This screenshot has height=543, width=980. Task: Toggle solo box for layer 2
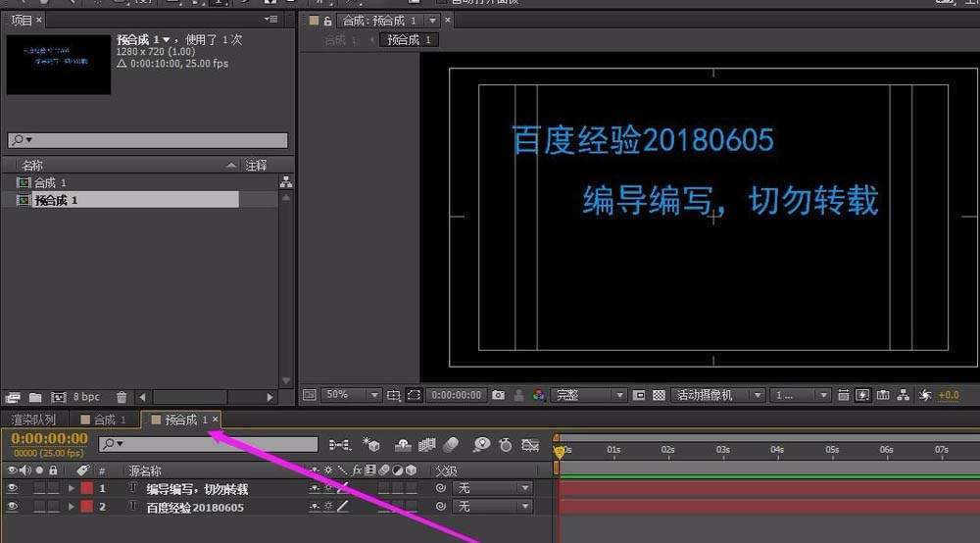click(x=39, y=506)
